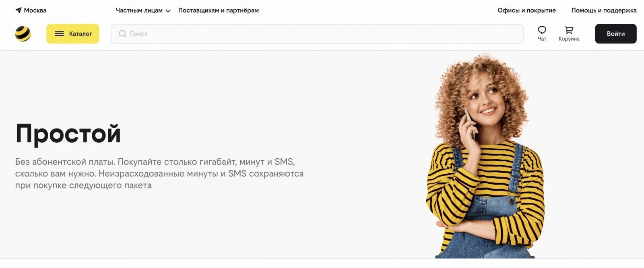Viewport: 644px width, 268px height.
Task: Click the Beeline striped ball logo
Action: [23, 34]
